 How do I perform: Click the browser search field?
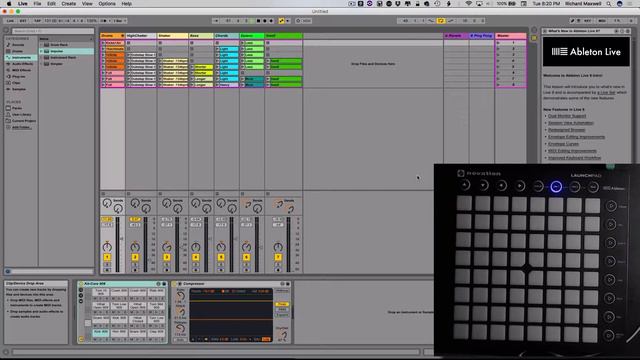[x=52, y=31]
